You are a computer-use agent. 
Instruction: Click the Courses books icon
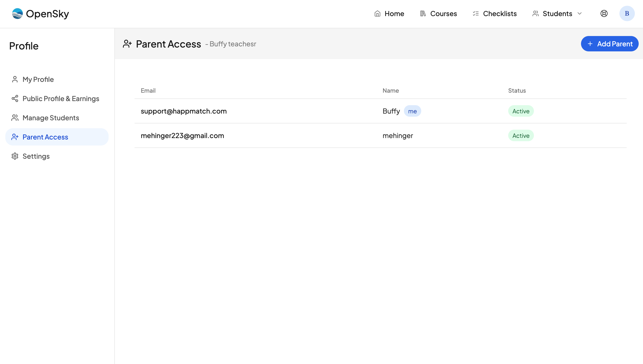click(423, 13)
